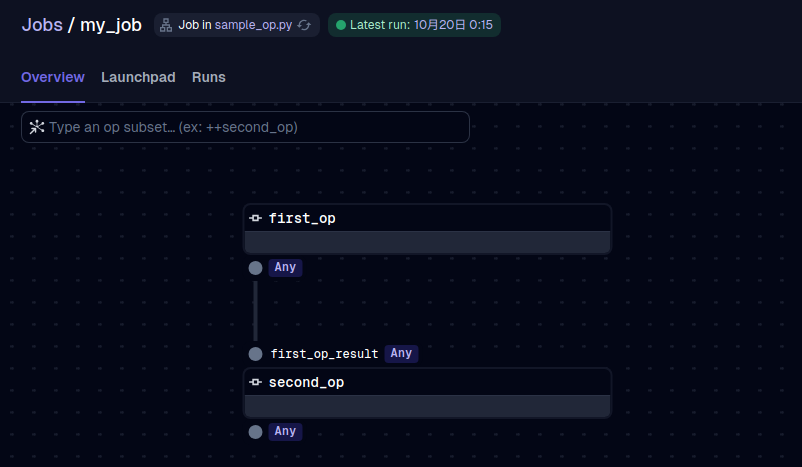Click the op subset graph icon

click(37, 127)
